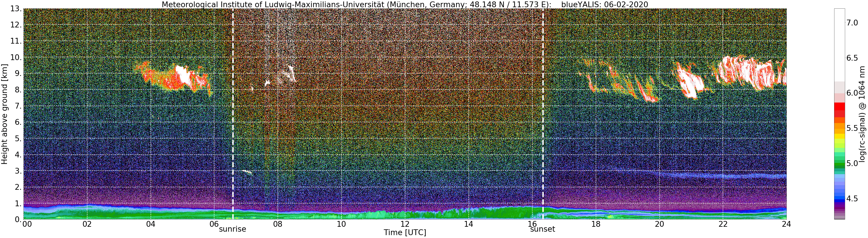Click the white top section of the colorbar
The image size is (868, 238).
(x=839, y=45)
